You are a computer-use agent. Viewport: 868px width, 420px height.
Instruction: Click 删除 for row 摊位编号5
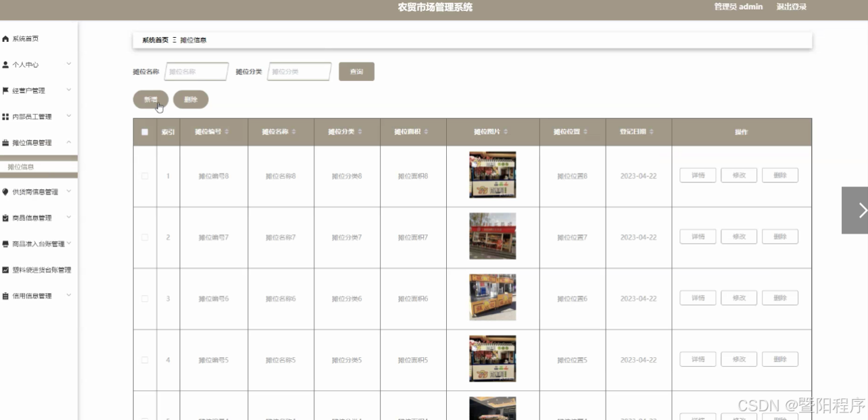coord(780,359)
